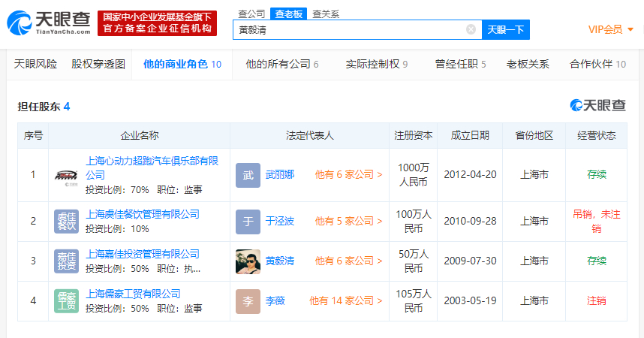Open legal representative 武丽娜 link

click(x=280, y=175)
